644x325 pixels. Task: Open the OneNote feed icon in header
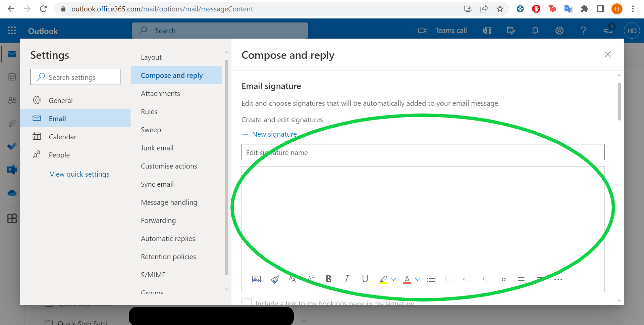click(x=487, y=31)
